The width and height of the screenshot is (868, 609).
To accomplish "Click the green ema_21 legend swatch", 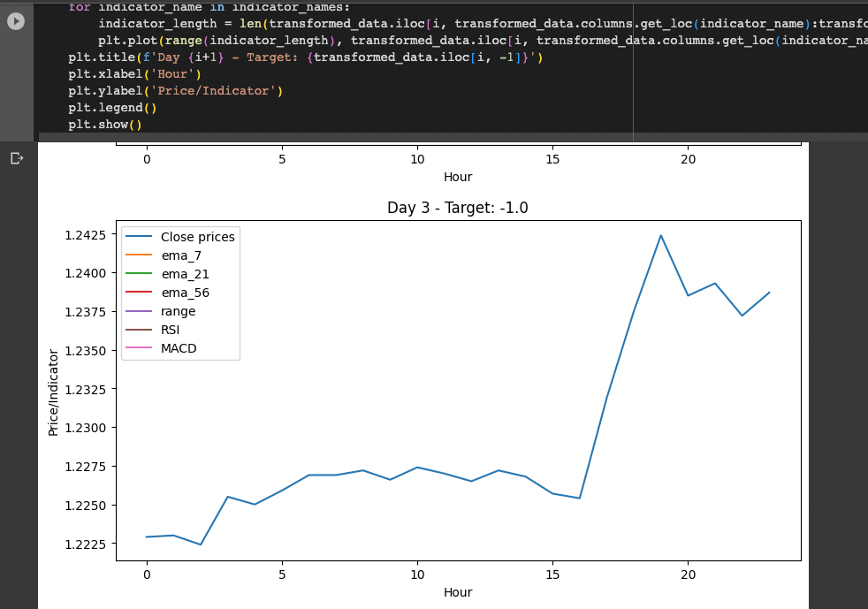I will pyautogui.click(x=139, y=273).
